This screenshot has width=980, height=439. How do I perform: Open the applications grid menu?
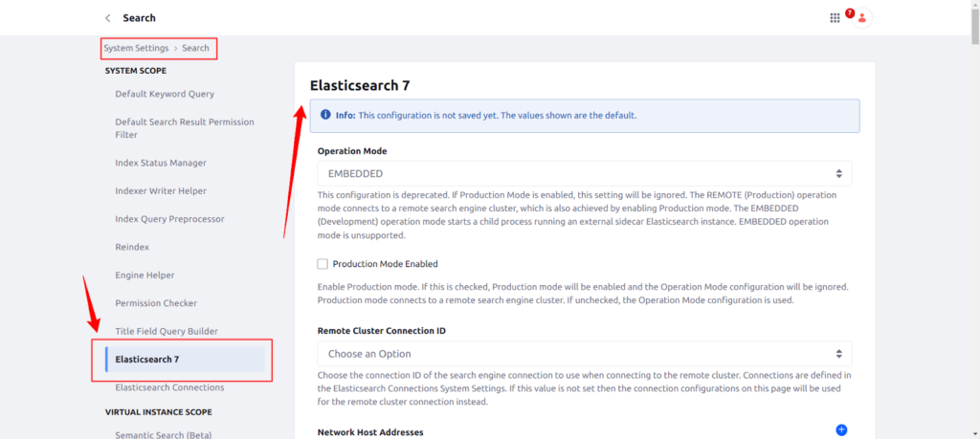pos(835,18)
